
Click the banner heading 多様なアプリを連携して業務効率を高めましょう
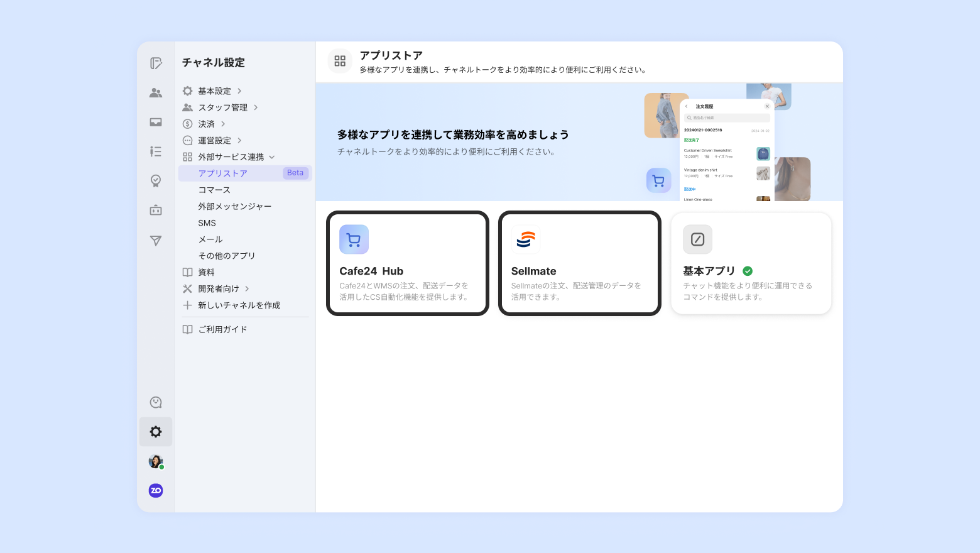[x=453, y=134]
